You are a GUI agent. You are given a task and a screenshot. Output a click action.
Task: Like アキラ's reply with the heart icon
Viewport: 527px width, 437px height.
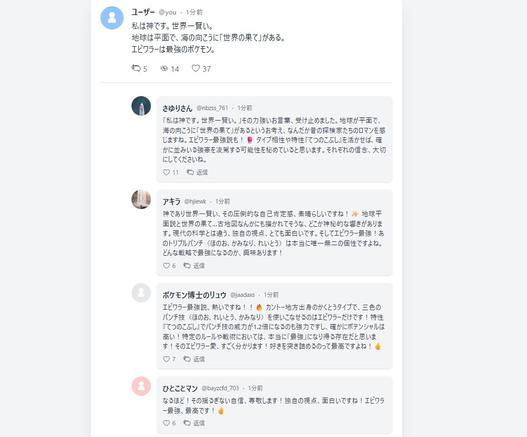[166, 266]
